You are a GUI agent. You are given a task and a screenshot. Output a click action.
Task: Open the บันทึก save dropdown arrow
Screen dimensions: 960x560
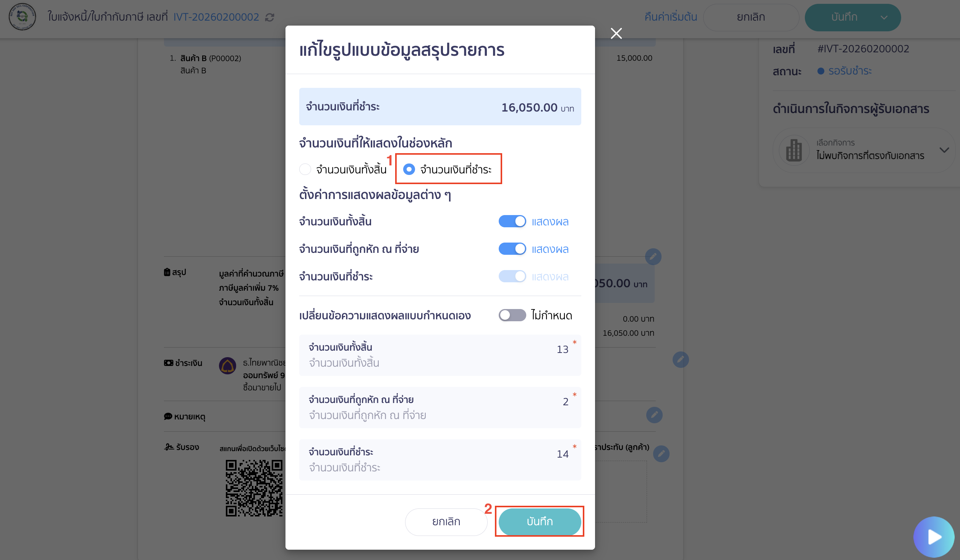tap(885, 17)
